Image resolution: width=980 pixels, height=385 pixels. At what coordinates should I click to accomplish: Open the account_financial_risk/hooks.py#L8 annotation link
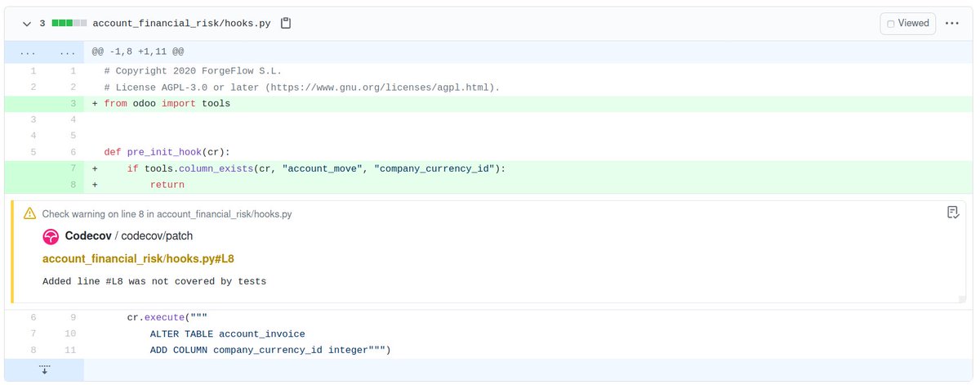coord(138,259)
